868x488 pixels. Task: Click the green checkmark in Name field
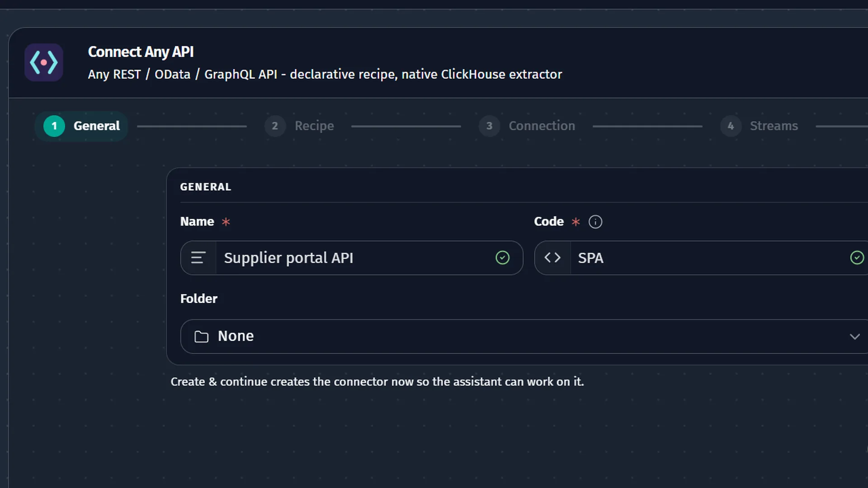click(502, 258)
